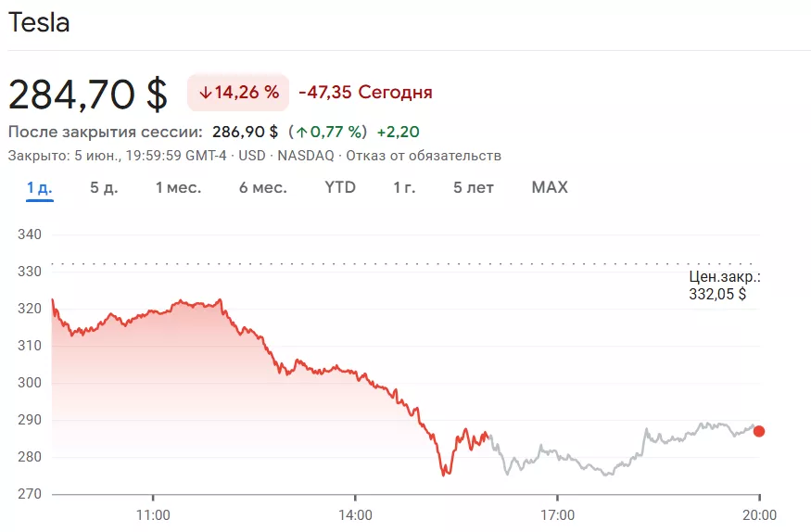Click the 11:00 time axis marker
Screen dimensions: 811x532
153,514
